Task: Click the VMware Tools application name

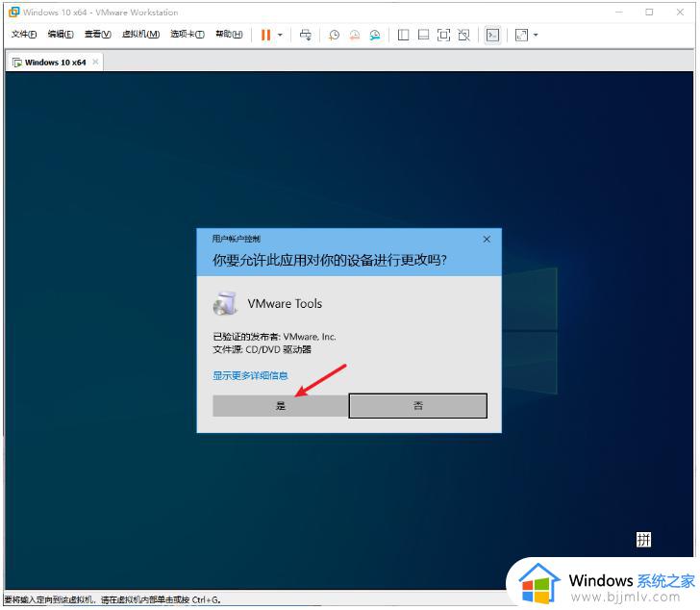Action: (x=285, y=304)
